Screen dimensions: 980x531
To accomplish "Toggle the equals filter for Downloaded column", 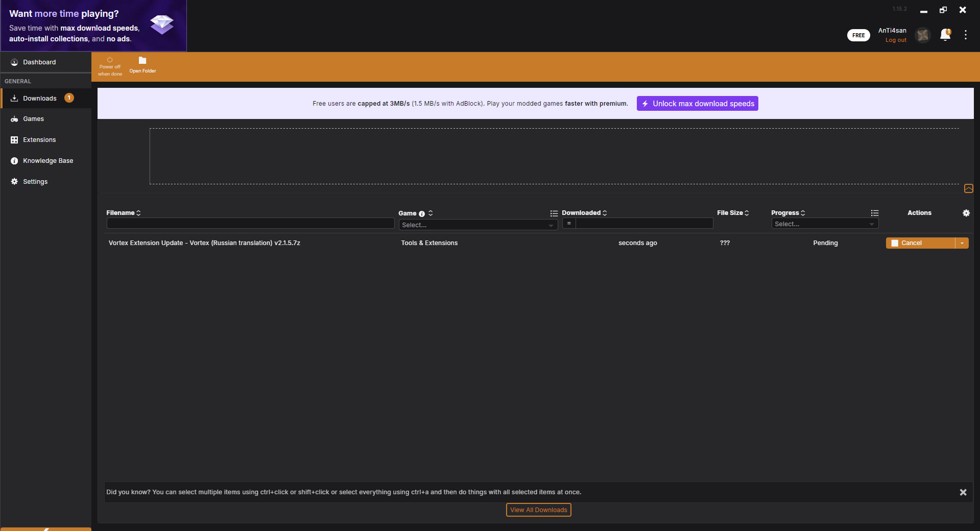I will click(568, 223).
